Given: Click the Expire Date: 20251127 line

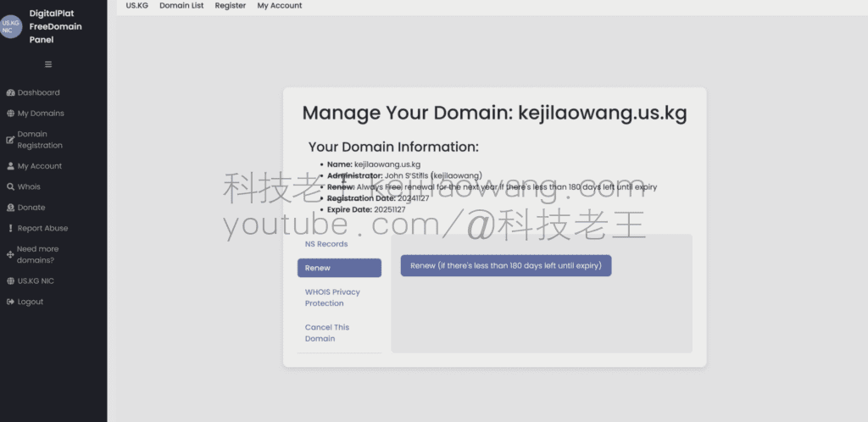Looking at the screenshot, I should coord(366,209).
